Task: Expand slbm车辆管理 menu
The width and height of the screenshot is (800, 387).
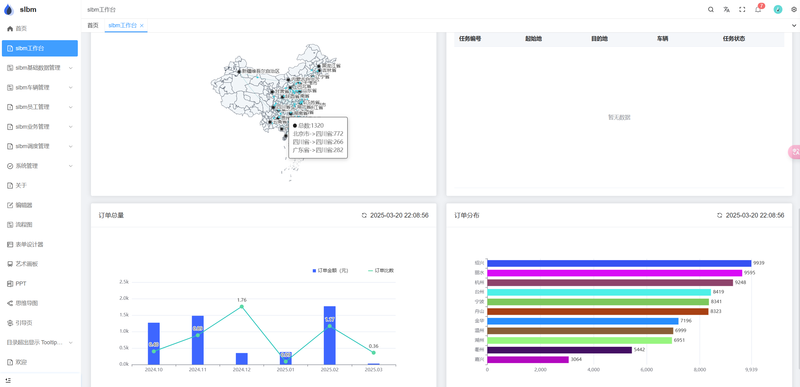Action: coord(40,87)
